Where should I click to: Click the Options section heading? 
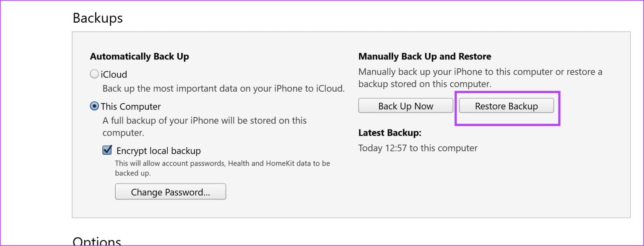[97, 241]
